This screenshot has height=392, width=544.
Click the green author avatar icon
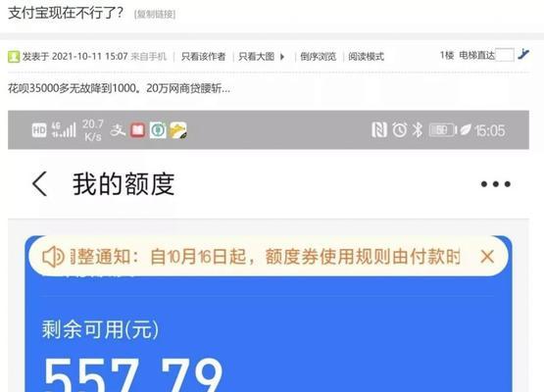pos(14,57)
